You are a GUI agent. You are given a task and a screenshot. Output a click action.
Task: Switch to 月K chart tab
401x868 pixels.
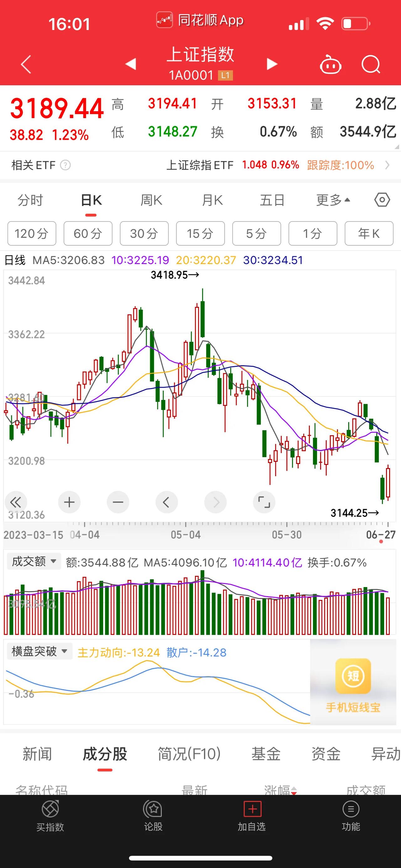click(212, 200)
